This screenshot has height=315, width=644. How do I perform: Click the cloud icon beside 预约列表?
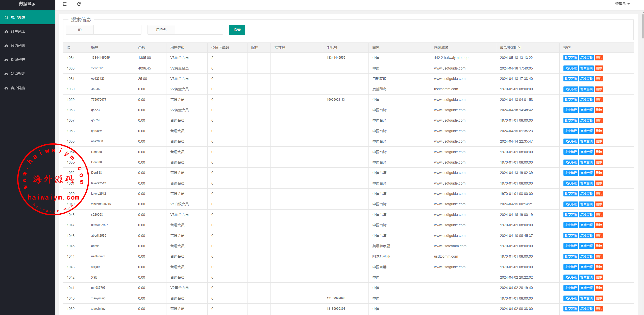6,46
